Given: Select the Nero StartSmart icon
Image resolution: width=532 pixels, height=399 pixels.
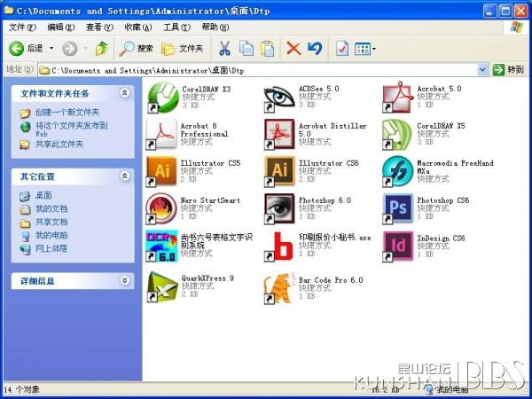Looking at the screenshot, I should click(161, 208).
